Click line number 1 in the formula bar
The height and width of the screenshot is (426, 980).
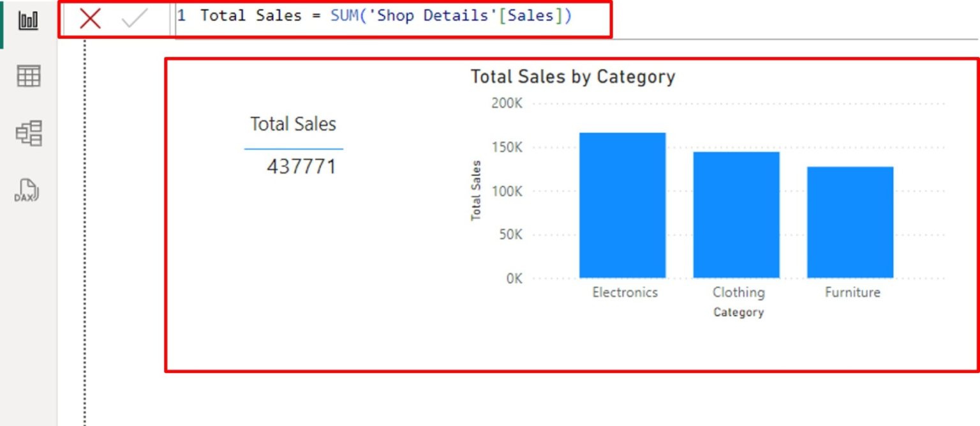(182, 15)
